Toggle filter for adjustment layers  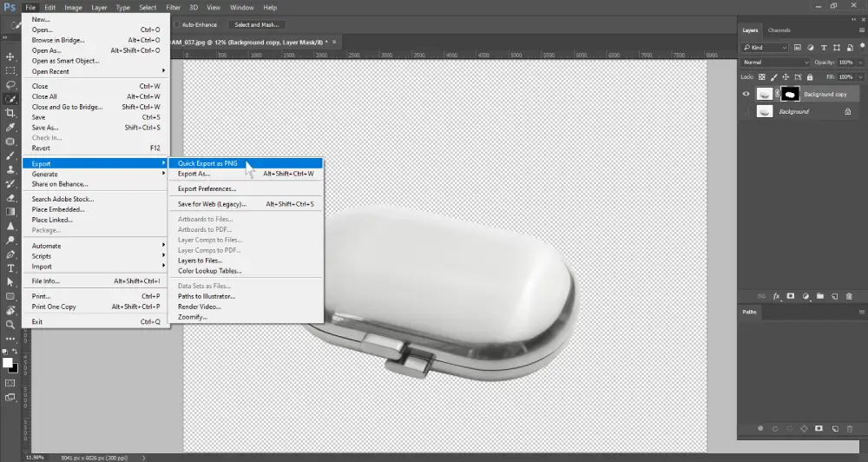point(811,48)
